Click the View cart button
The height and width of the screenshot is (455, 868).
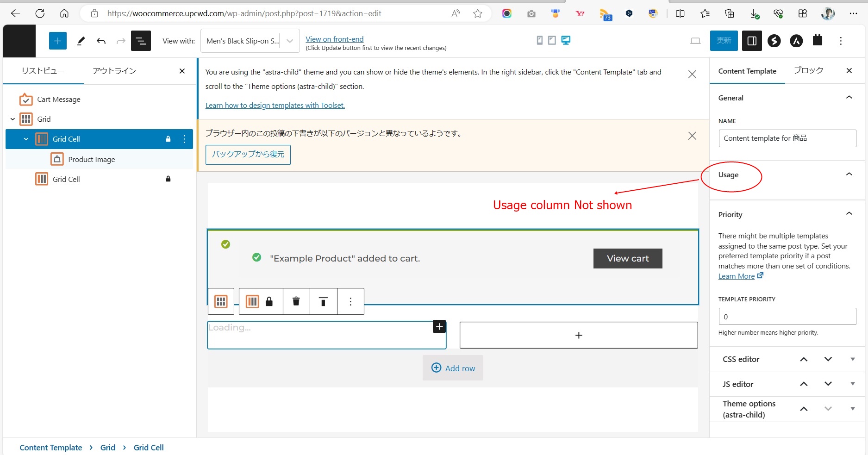[x=628, y=258]
